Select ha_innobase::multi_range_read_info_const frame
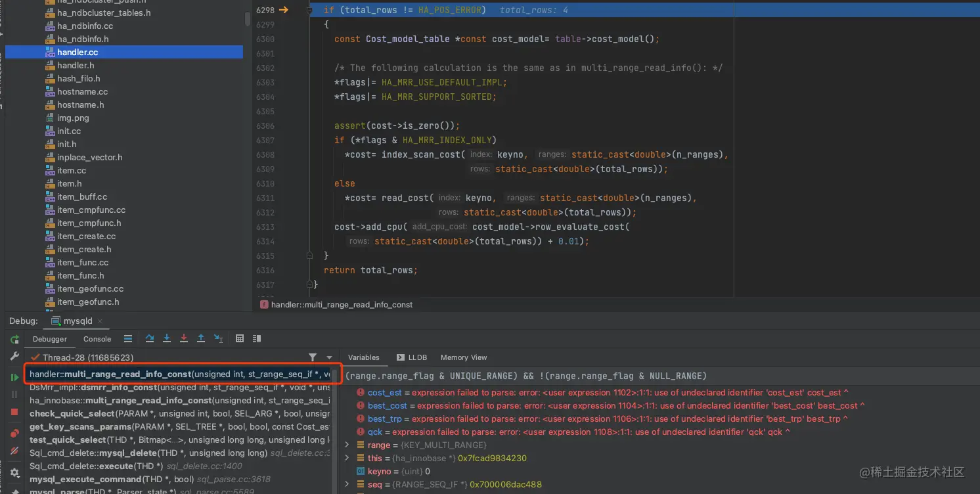980x494 pixels. 179,401
